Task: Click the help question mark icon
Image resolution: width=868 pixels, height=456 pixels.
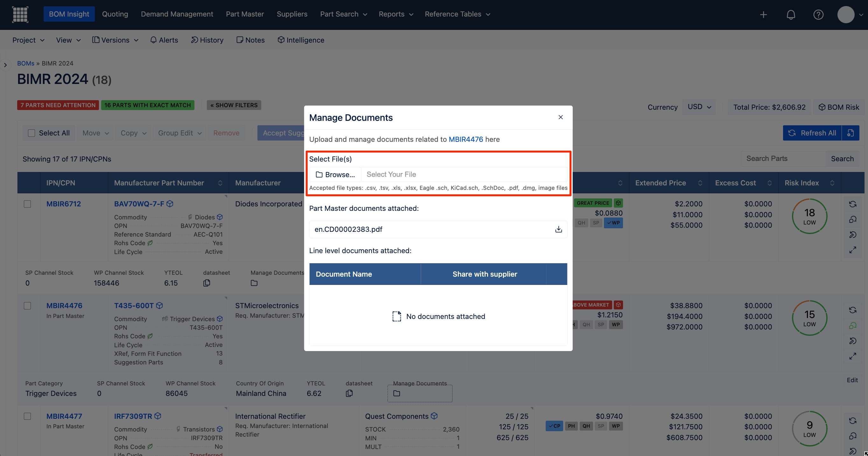Action: point(818,15)
